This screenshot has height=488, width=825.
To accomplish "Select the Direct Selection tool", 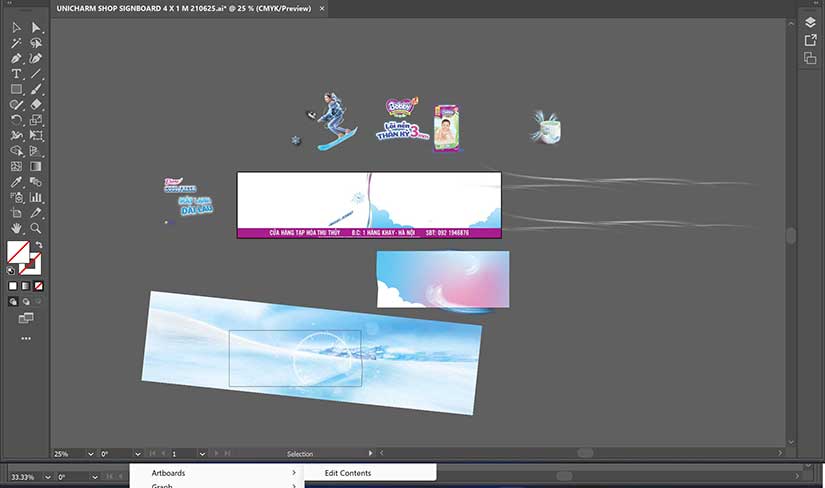I will (x=35, y=27).
